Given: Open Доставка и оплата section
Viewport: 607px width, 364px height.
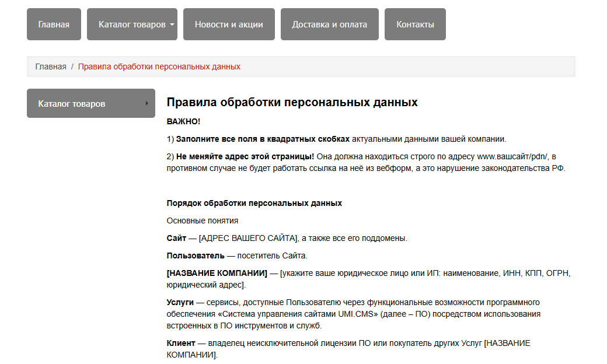Looking at the screenshot, I should point(329,24).
